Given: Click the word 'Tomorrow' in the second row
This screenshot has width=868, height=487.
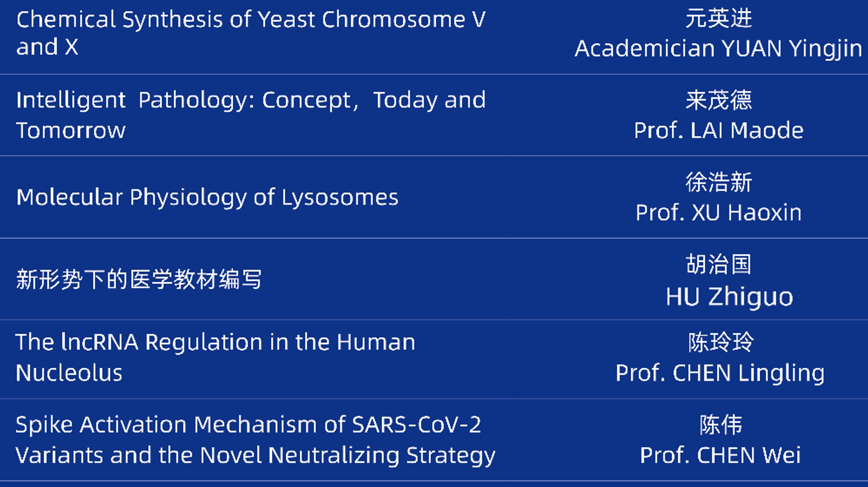Looking at the screenshot, I should tap(71, 130).
